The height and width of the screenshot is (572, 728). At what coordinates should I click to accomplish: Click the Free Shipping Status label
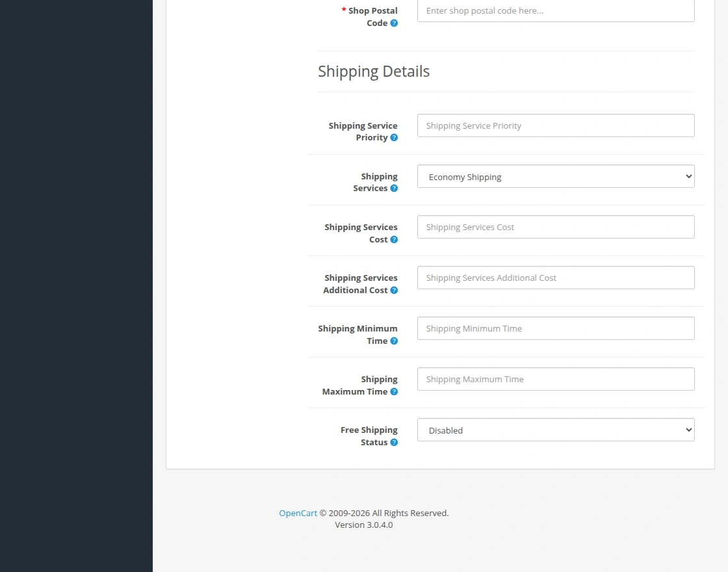click(x=369, y=436)
